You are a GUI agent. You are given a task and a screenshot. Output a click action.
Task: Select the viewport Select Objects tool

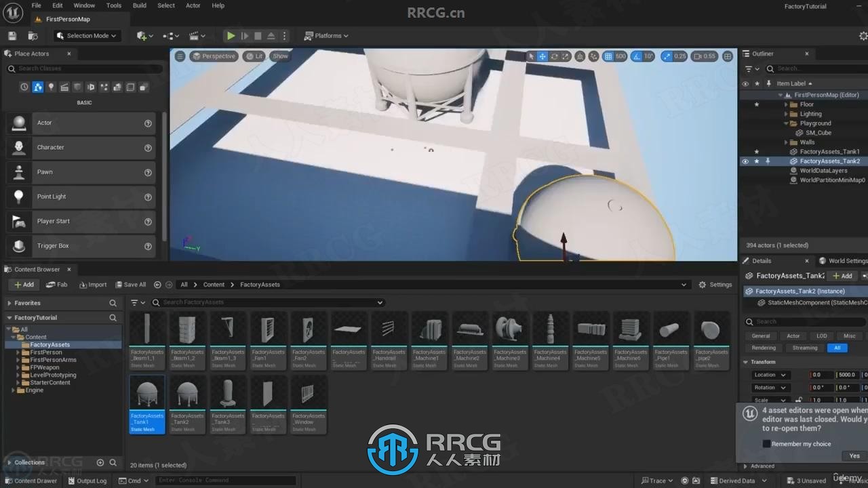[x=531, y=56]
